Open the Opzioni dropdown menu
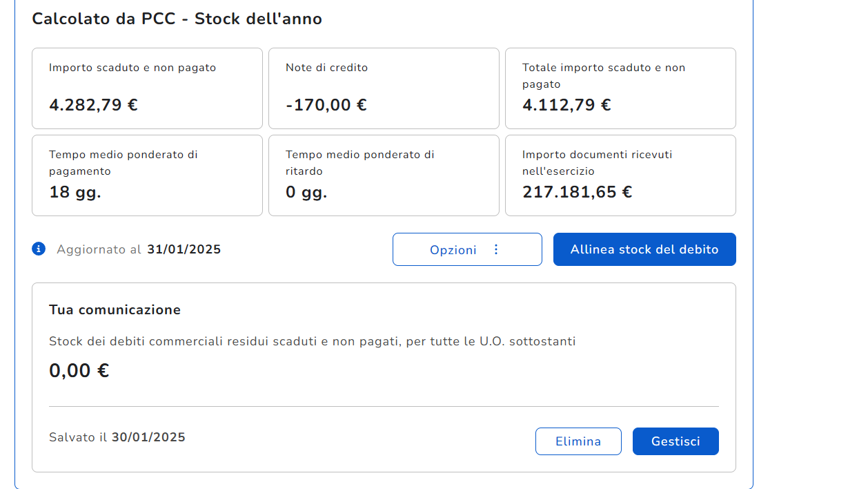Viewport: 868px width, 489px height. tap(466, 249)
